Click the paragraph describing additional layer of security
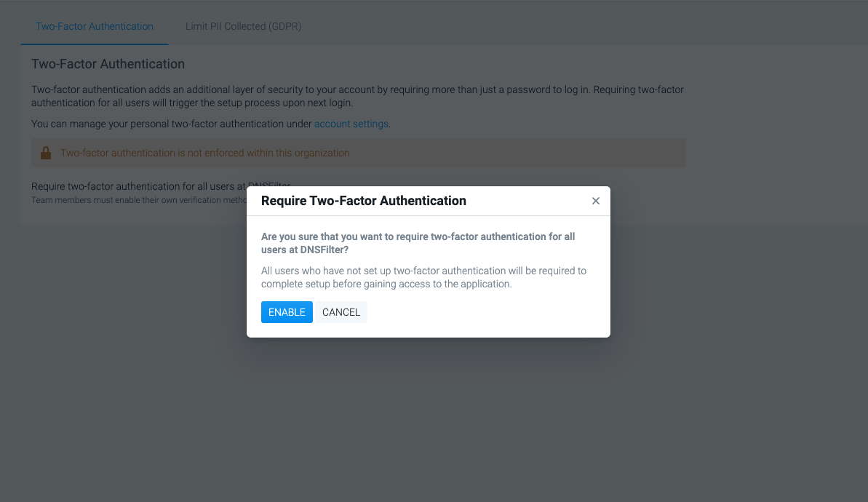 [357, 96]
